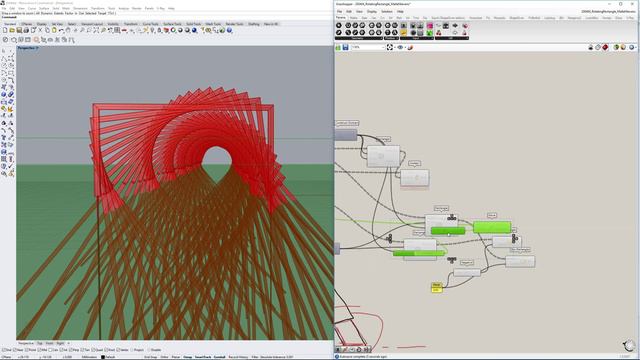Toggle the End osnap checkbox
This screenshot has height=360, width=640.
point(4,350)
